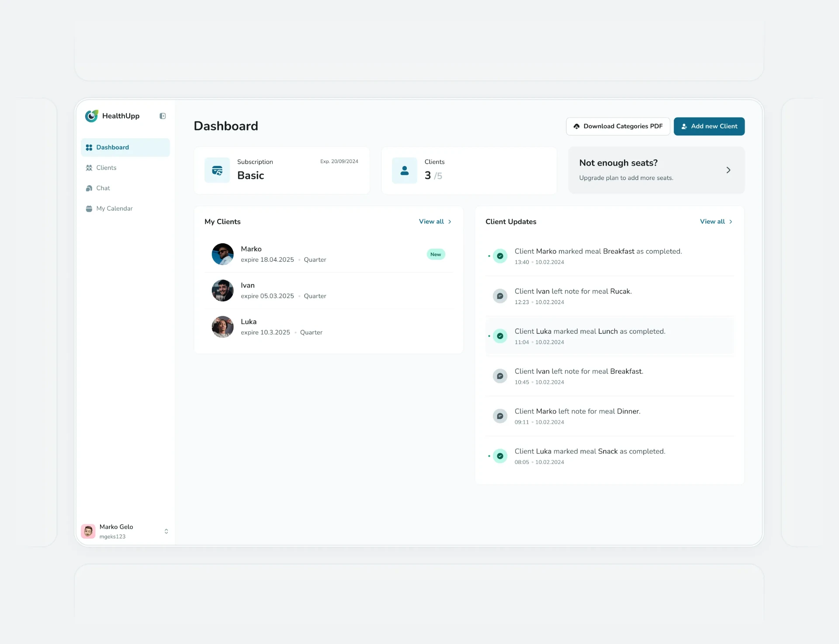Click 'expire 05.03.2025' under Ivan
Image resolution: width=839 pixels, height=644 pixels.
click(267, 296)
